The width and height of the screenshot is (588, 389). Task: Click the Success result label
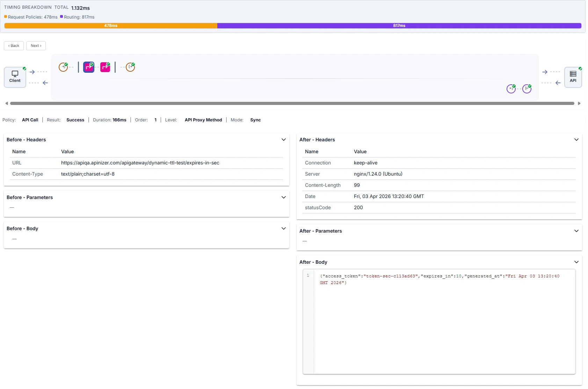pos(75,120)
